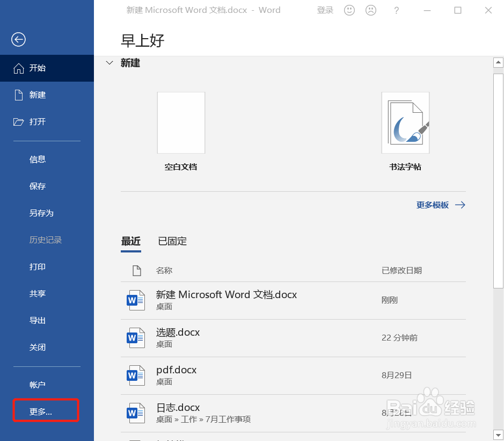This screenshot has height=441, width=504.
Task: Create a 空白文档 blank document
Action: 181,131
